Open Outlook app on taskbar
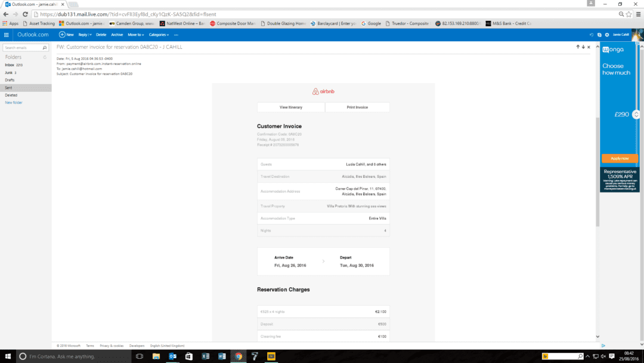This screenshot has width=644, height=363. [x=172, y=356]
